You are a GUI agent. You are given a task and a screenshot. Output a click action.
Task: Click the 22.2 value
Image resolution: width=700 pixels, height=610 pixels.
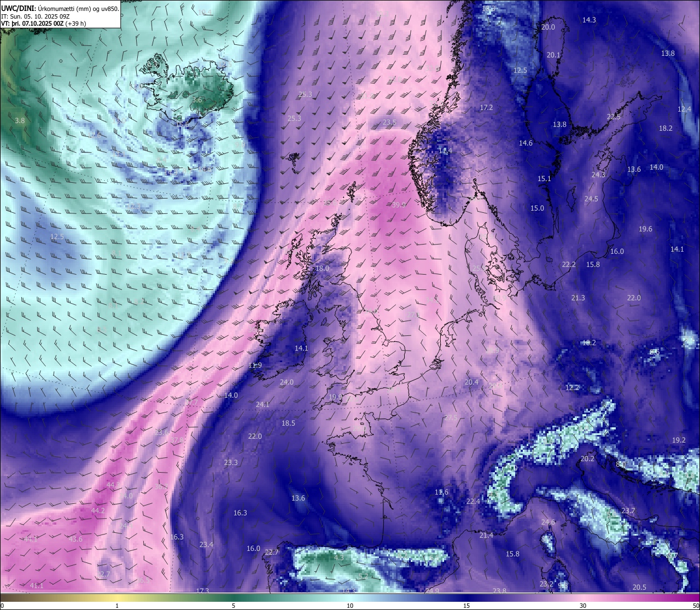569,265
